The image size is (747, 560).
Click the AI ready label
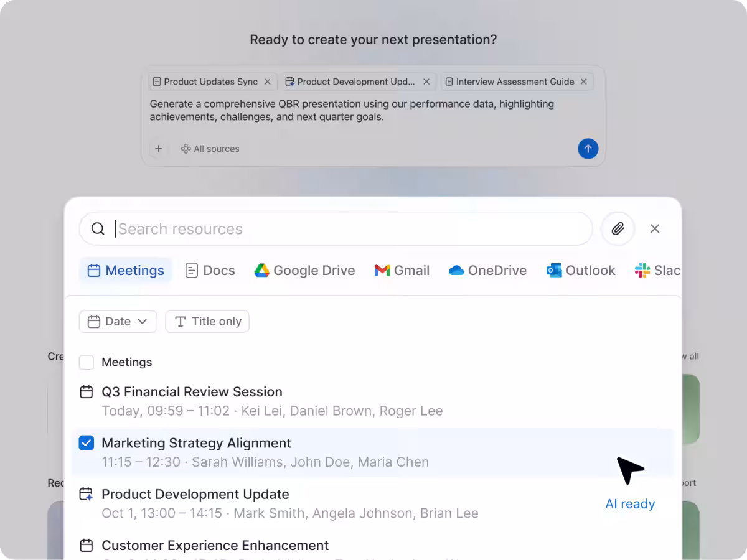tap(630, 504)
